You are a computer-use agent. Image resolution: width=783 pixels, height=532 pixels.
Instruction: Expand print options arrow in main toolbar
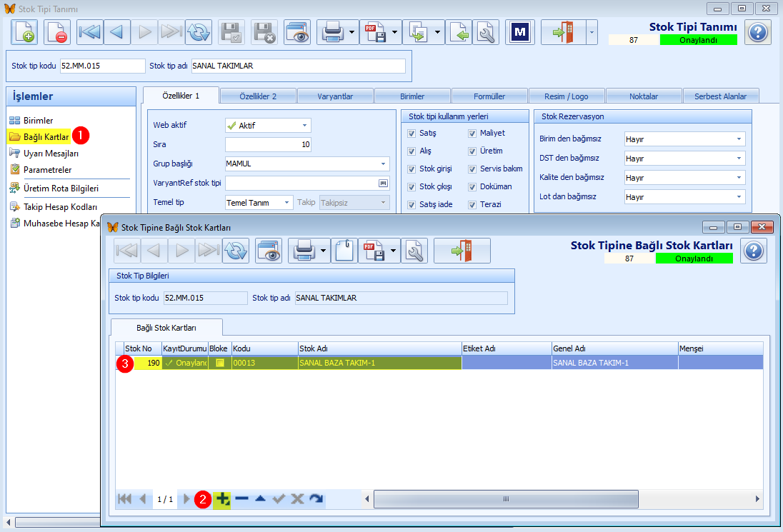352,32
